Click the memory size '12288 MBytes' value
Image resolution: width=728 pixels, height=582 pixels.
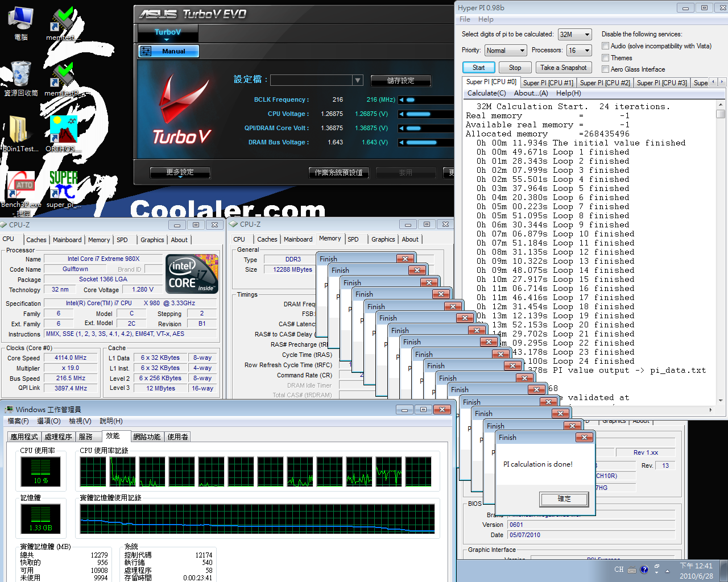292,269
